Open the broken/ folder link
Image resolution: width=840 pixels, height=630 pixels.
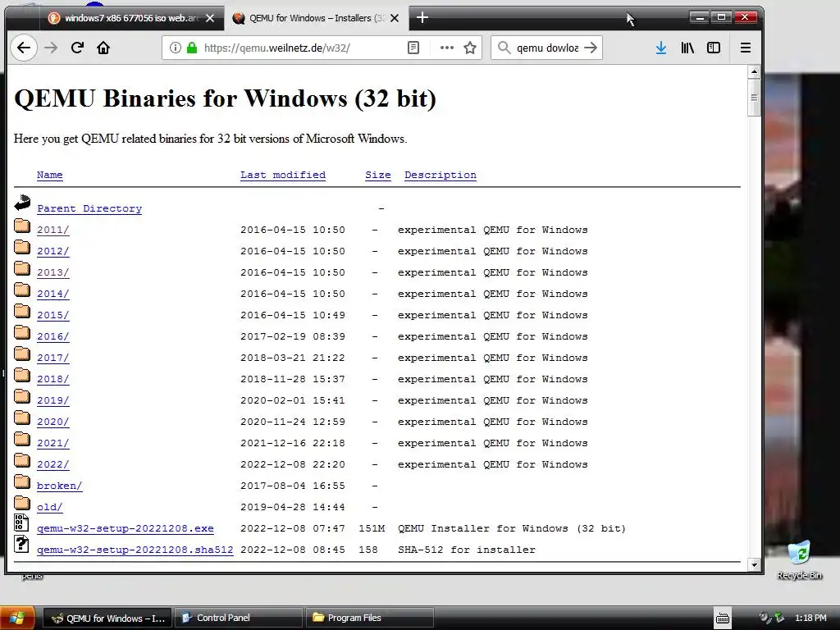[59, 486]
